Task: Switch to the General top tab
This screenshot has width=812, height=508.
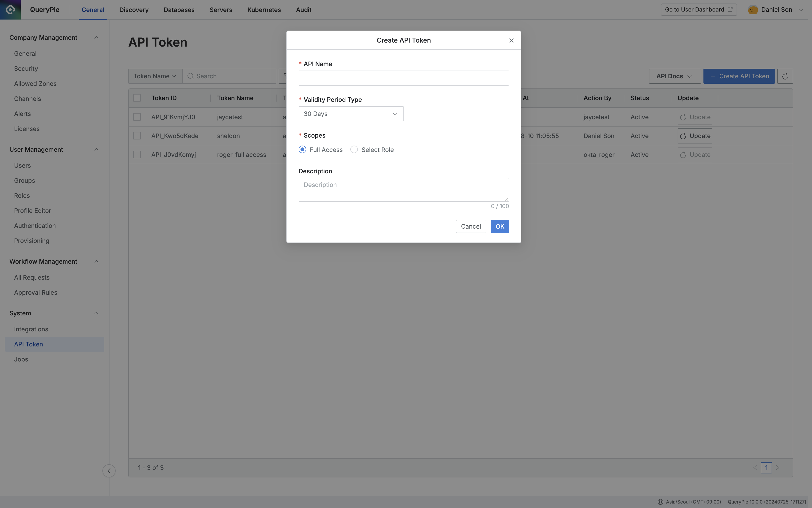Action: [93, 10]
